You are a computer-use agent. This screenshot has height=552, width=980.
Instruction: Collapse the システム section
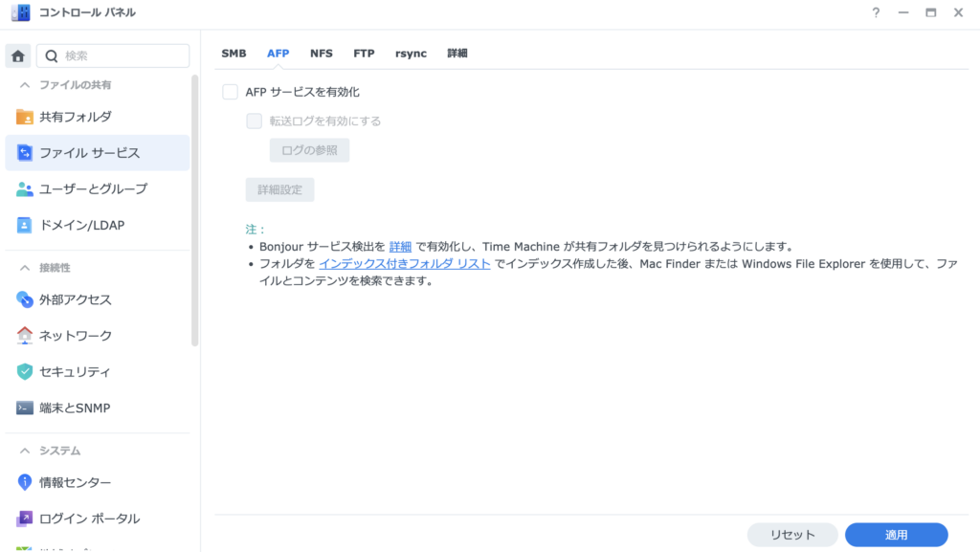coord(24,451)
